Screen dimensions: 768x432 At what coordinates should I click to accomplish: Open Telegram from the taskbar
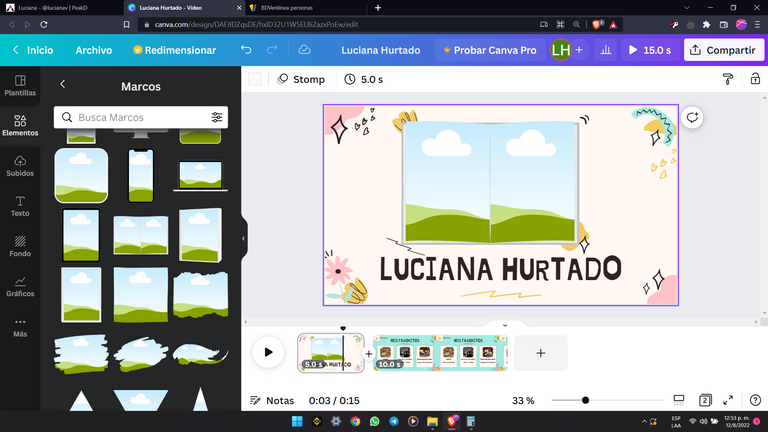pos(394,421)
